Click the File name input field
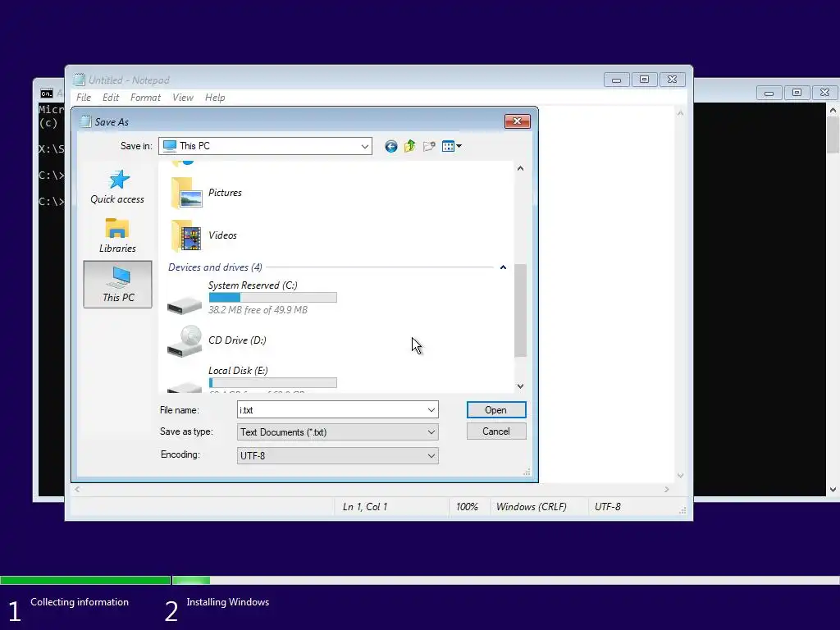Viewport: 840px width, 630px height. [x=331, y=410]
